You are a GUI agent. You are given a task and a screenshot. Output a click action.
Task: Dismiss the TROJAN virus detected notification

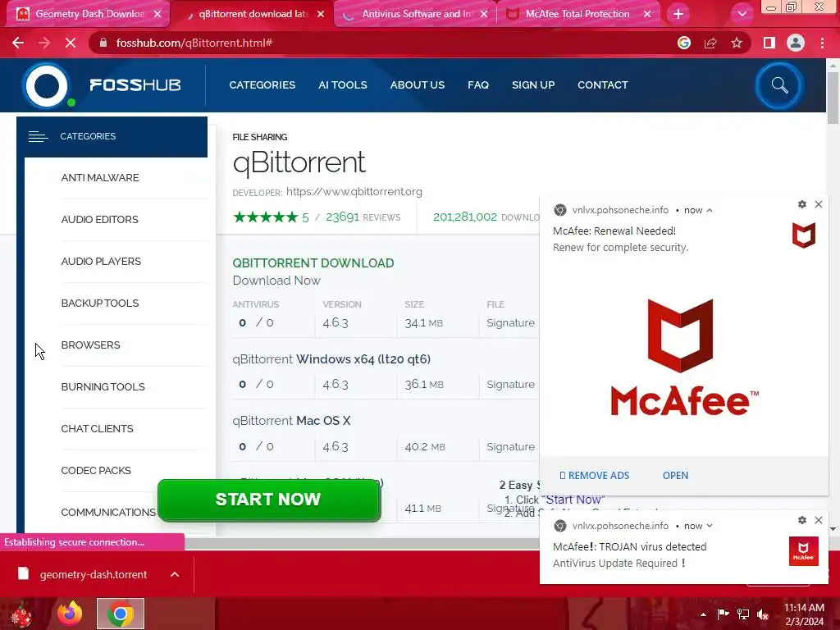pyautogui.click(x=819, y=520)
